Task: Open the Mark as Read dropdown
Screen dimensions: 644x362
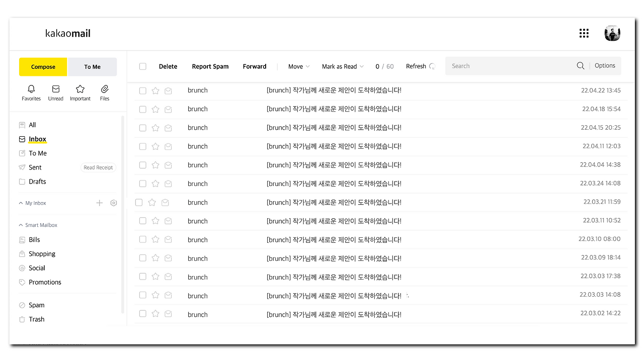Action: tap(344, 66)
